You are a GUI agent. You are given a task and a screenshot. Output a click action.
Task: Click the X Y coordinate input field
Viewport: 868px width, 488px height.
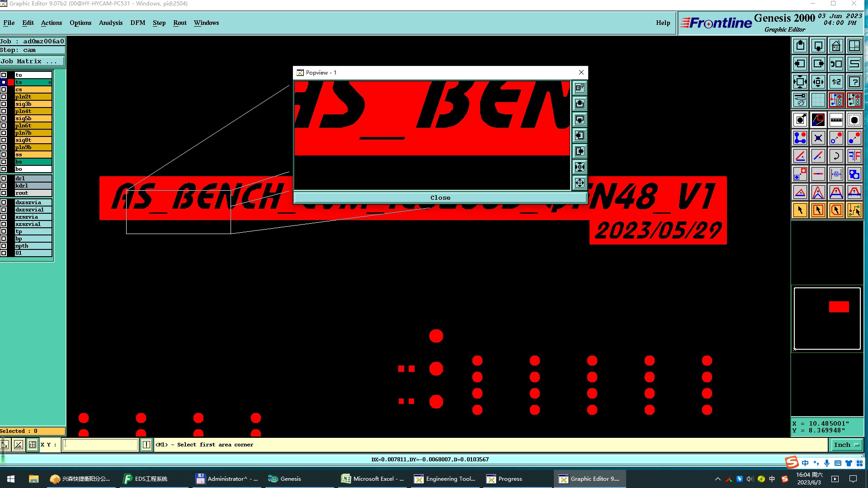[99, 445]
